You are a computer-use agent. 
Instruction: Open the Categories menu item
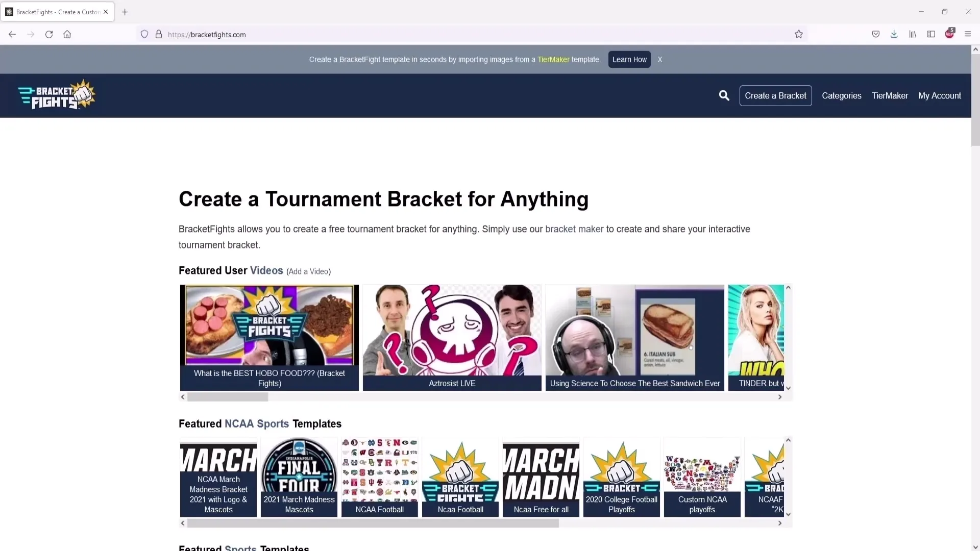point(841,95)
